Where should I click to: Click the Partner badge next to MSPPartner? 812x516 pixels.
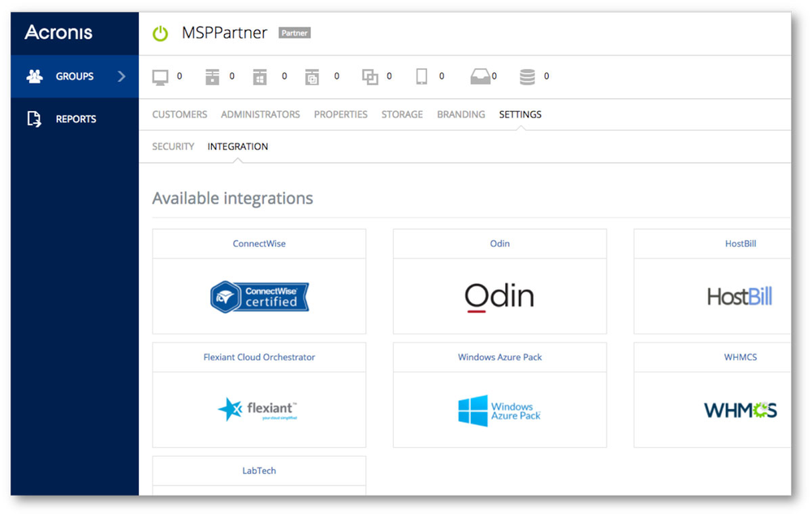tap(295, 33)
